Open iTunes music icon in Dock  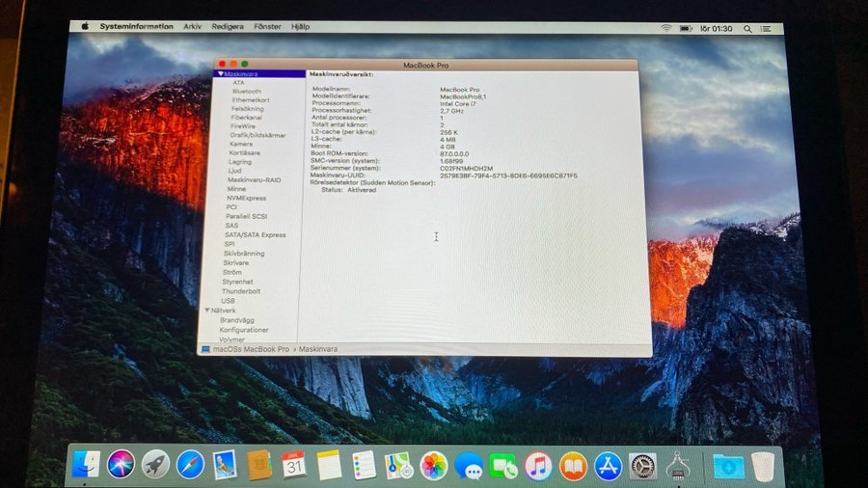[x=538, y=466]
